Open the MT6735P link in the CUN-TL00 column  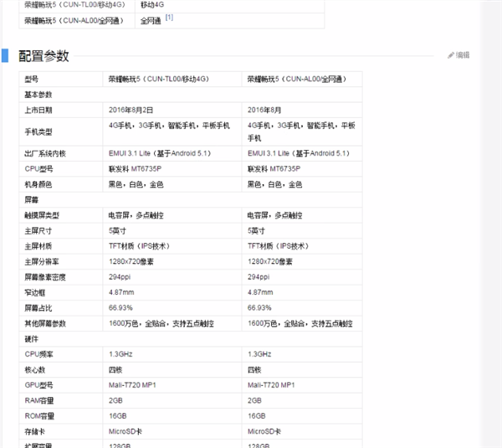pyautogui.click(x=146, y=169)
